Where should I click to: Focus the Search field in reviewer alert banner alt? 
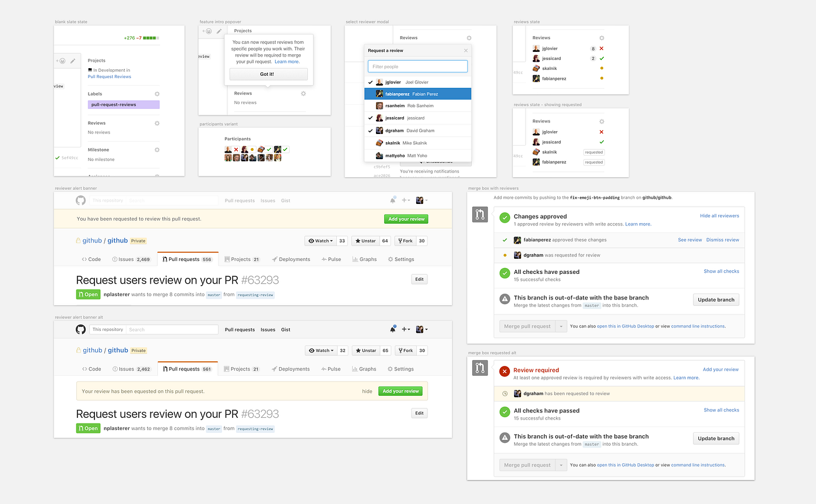tap(173, 330)
